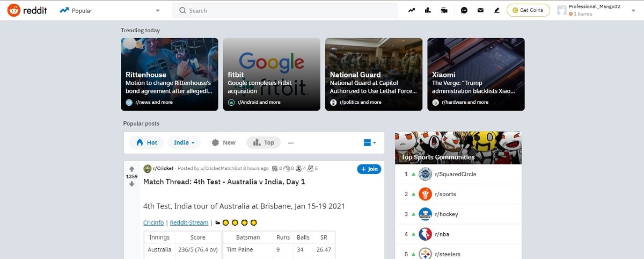Click the r/steelers logo icon
This screenshot has height=259, width=644.
point(425,254)
